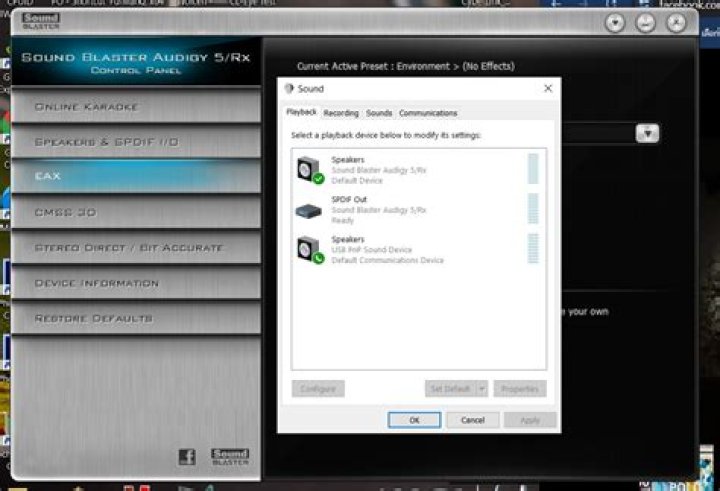Viewport: 720px width, 491px height.
Task: Close the Sound Blaster control panel
Action: [x=676, y=23]
